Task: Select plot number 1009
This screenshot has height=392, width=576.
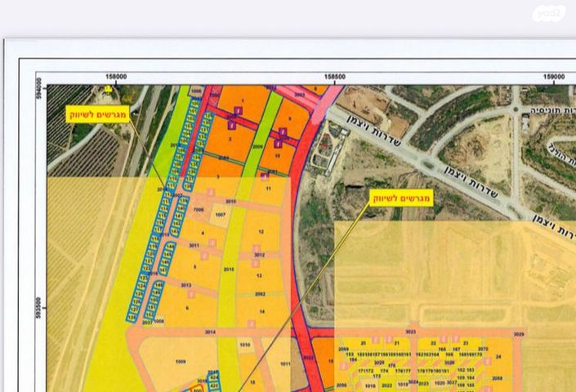Action: click(x=181, y=361)
